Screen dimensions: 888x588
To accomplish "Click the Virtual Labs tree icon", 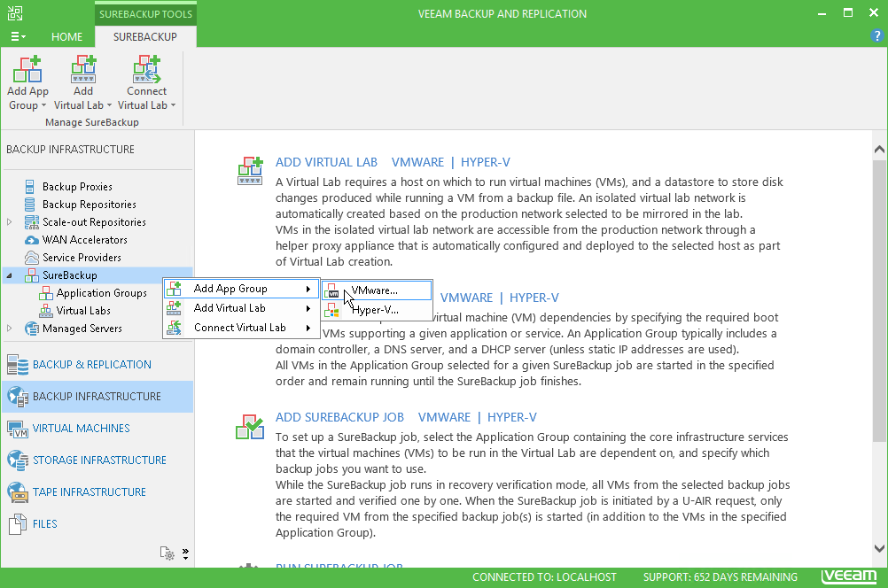I will pyautogui.click(x=45, y=311).
